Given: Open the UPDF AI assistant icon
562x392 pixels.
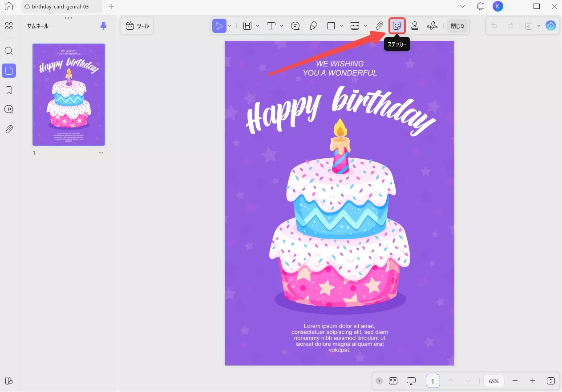Looking at the screenshot, I should pos(551,26).
